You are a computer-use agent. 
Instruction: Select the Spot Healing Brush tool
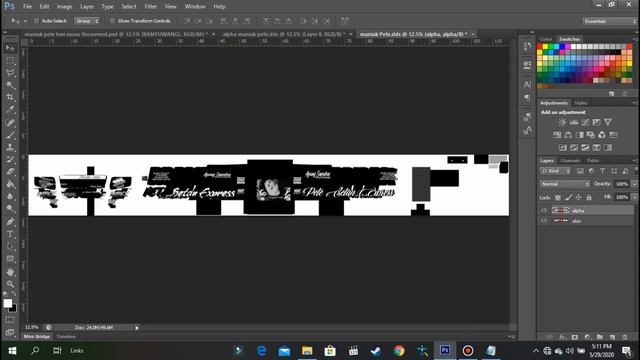click(10, 122)
